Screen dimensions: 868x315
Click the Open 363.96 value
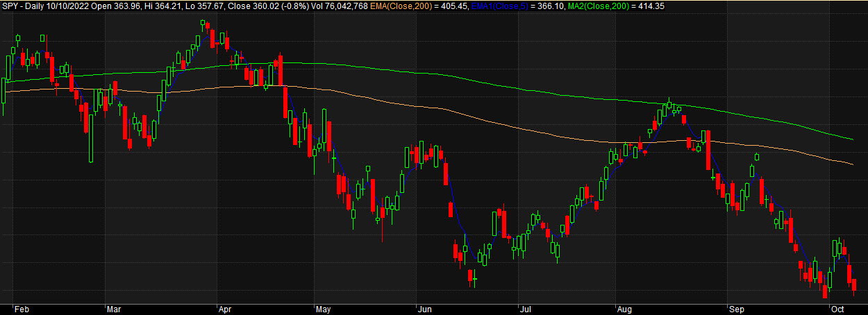tap(115, 6)
